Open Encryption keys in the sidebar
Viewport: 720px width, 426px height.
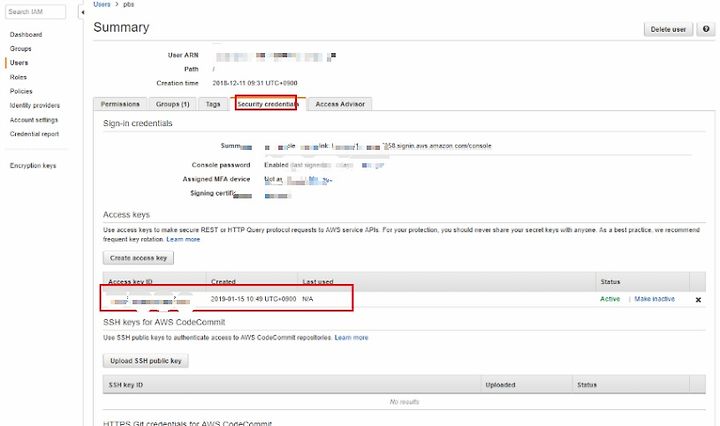(x=33, y=166)
